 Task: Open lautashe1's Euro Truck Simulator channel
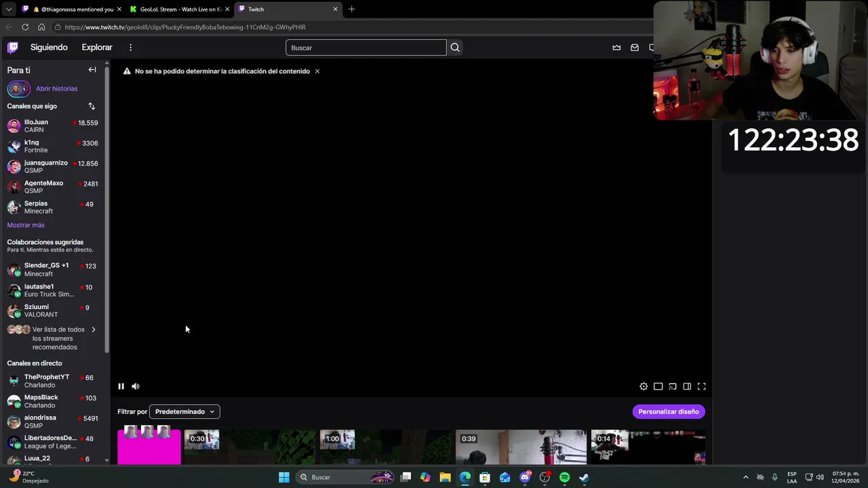(x=54, y=290)
